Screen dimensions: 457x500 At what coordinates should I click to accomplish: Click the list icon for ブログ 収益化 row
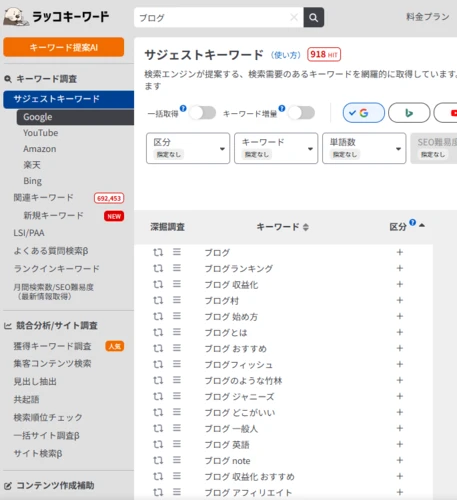(x=177, y=284)
